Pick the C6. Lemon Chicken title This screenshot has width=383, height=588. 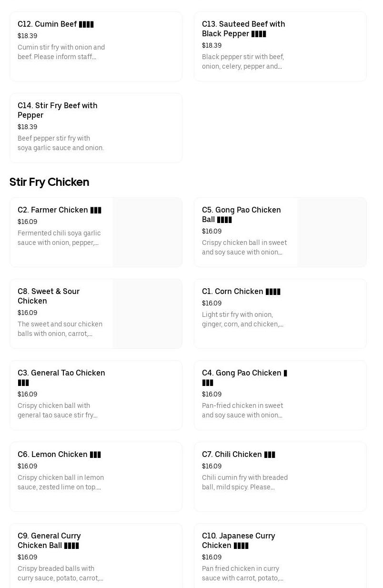pyautogui.click(x=59, y=455)
